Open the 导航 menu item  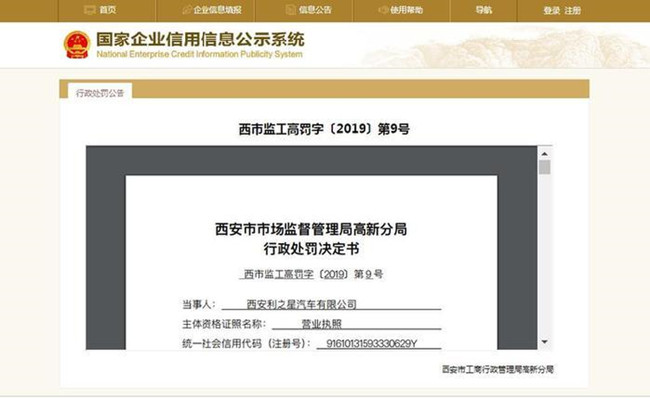[483, 10]
